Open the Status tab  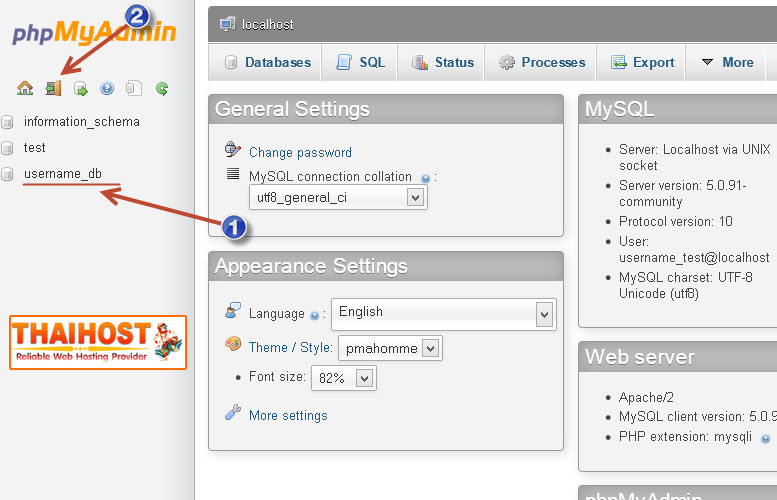click(x=443, y=62)
